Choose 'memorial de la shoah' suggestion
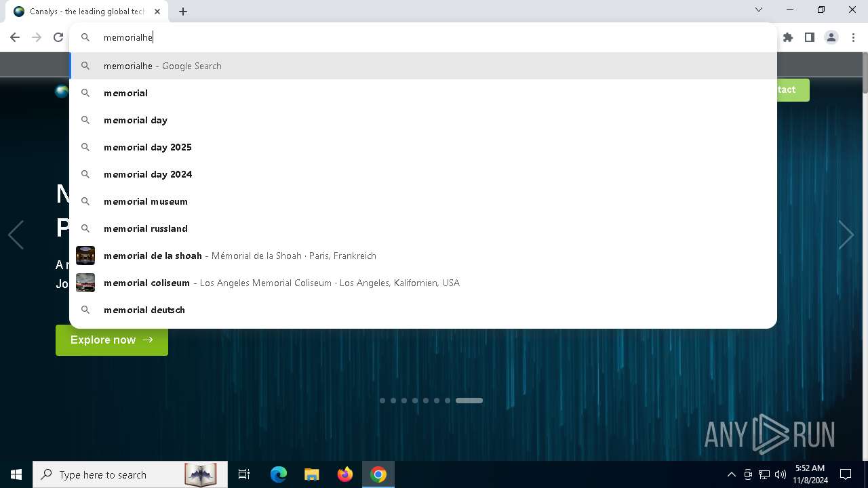This screenshot has width=868, height=488. (x=423, y=256)
